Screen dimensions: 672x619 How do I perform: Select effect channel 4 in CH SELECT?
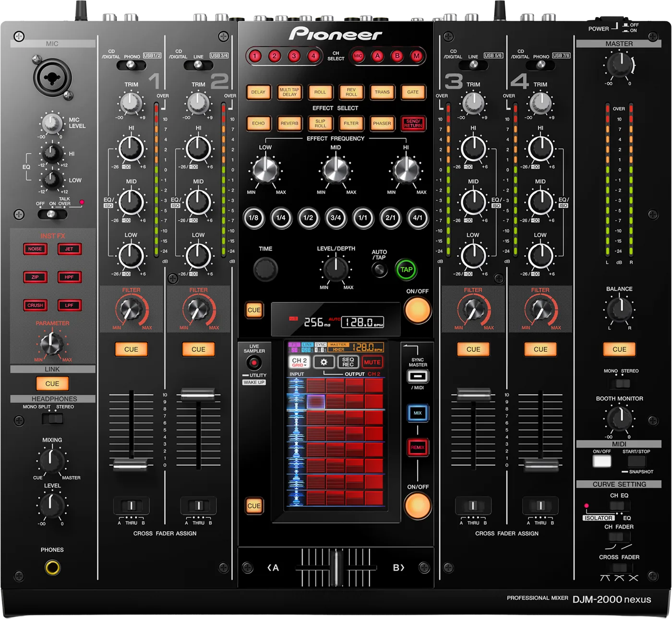click(x=313, y=56)
